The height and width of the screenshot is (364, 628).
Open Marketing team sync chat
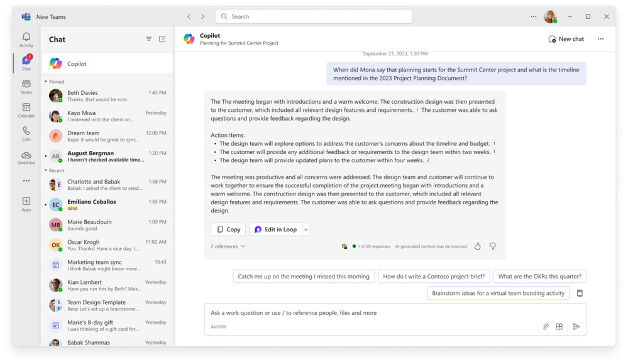107,265
